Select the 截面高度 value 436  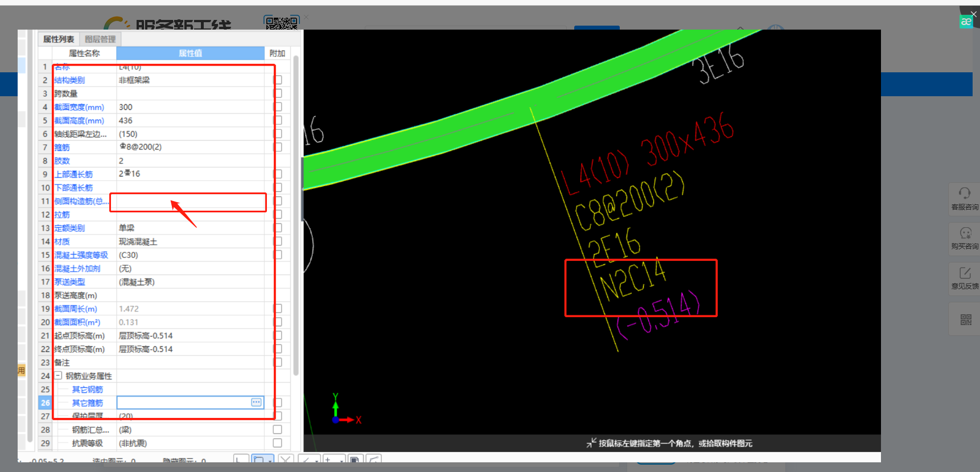coord(125,121)
